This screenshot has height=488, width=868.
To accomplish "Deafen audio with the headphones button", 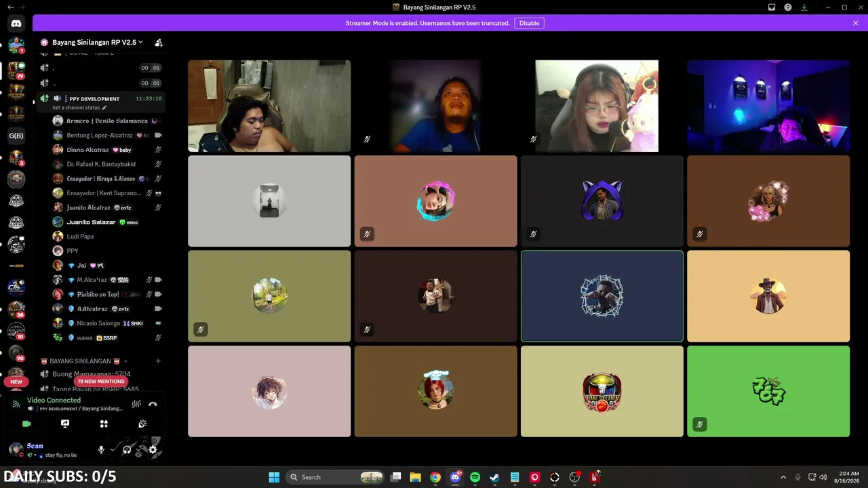I will pyautogui.click(x=127, y=449).
